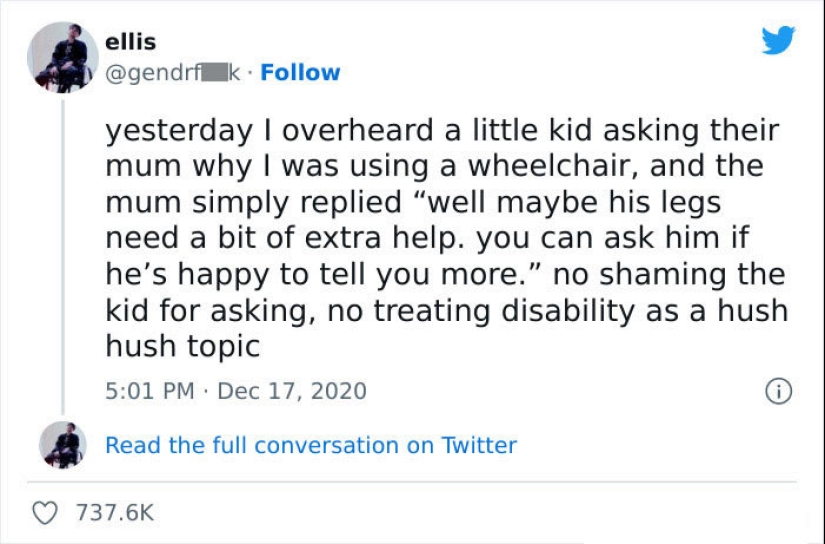This screenshot has width=825, height=544.
Task: Open the Dec 17, 2020 date link
Action: pos(290,391)
